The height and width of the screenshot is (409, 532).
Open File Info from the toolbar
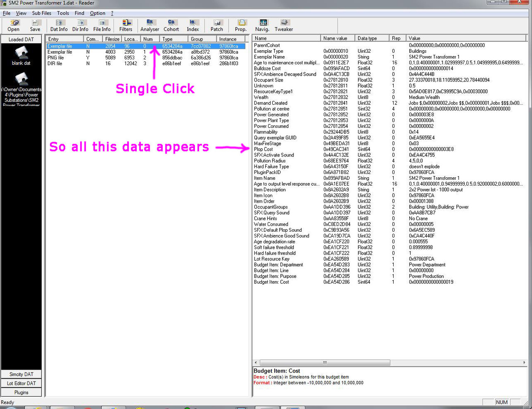tap(102, 25)
